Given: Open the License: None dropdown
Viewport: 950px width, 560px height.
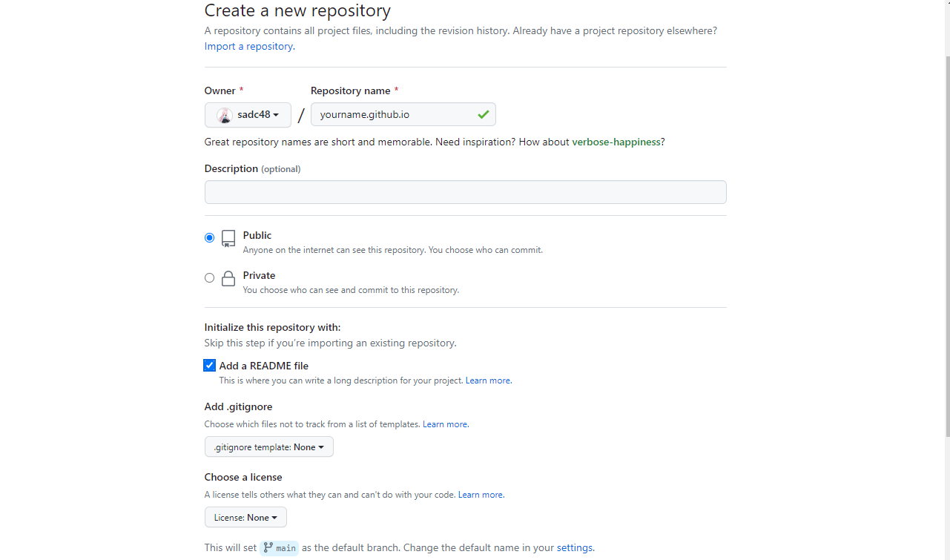Looking at the screenshot, I should 245,518.
